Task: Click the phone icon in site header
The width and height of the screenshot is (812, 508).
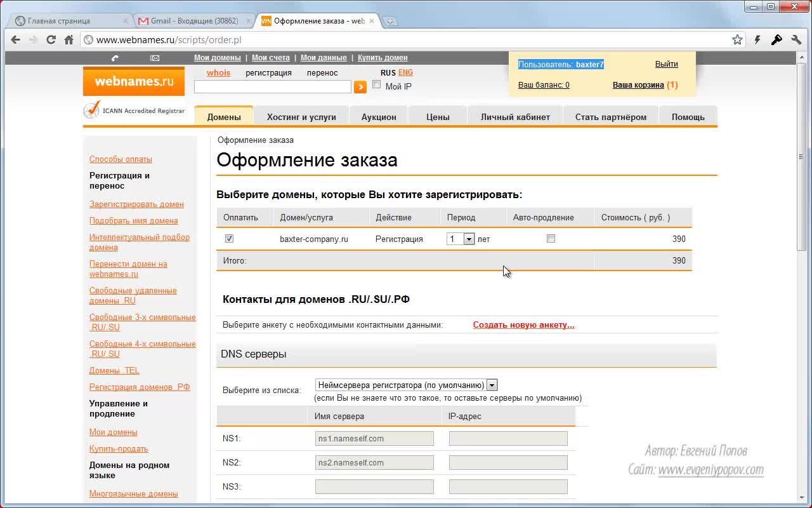Action: [x=115, y=58]
